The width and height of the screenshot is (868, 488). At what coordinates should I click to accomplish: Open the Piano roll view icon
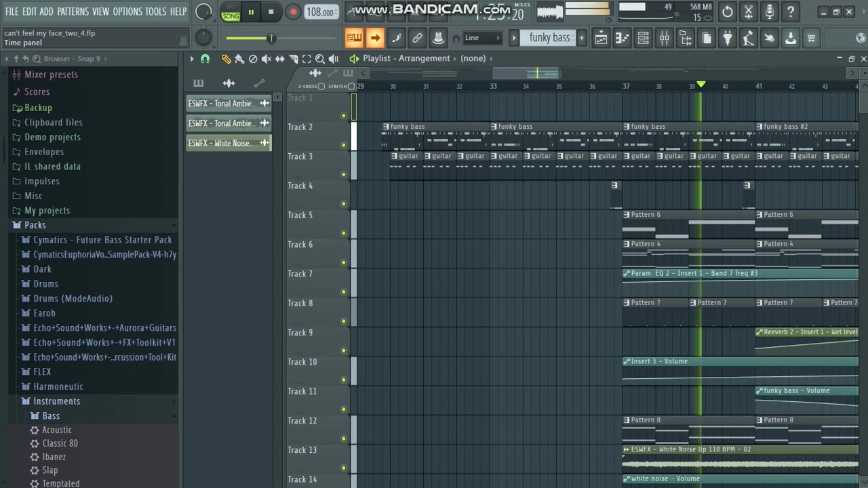click(622, 38)
